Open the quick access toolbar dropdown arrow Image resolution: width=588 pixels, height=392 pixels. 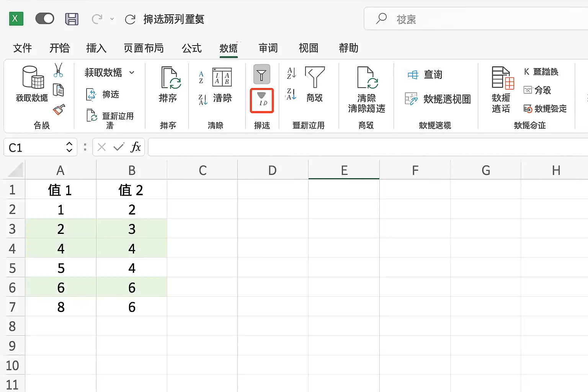tap(112, 19)
